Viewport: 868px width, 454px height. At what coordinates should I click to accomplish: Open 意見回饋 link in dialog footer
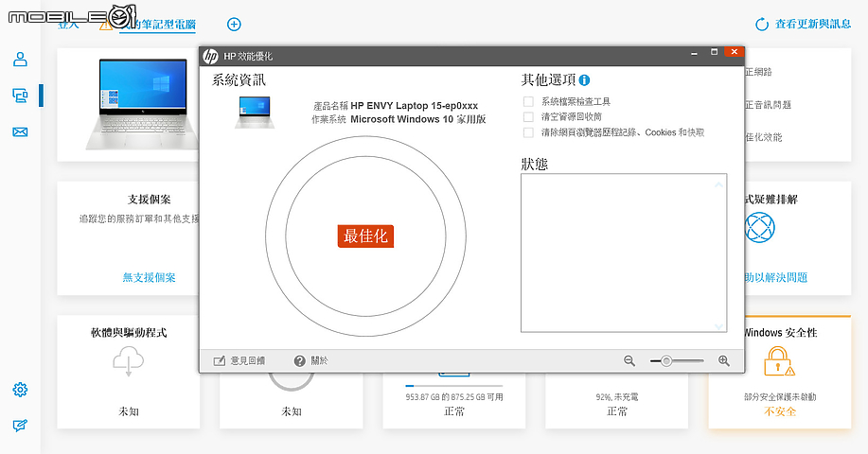248,361
